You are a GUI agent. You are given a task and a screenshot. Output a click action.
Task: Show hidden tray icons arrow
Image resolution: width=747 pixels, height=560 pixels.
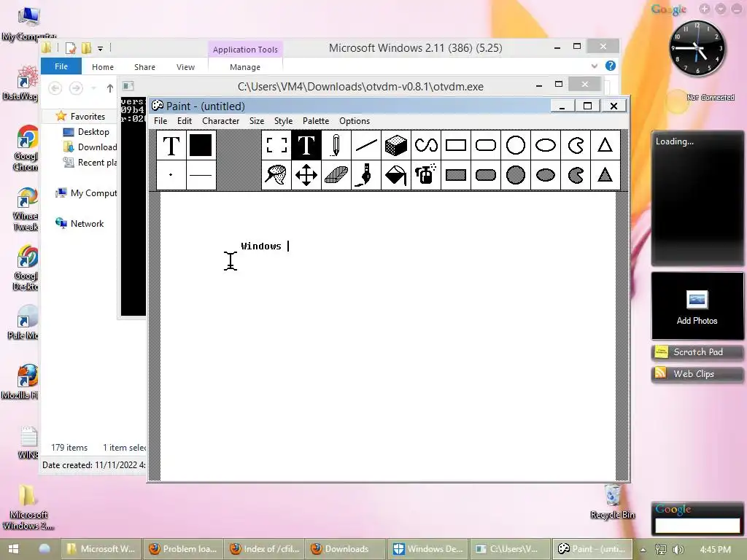pos(643,550)
